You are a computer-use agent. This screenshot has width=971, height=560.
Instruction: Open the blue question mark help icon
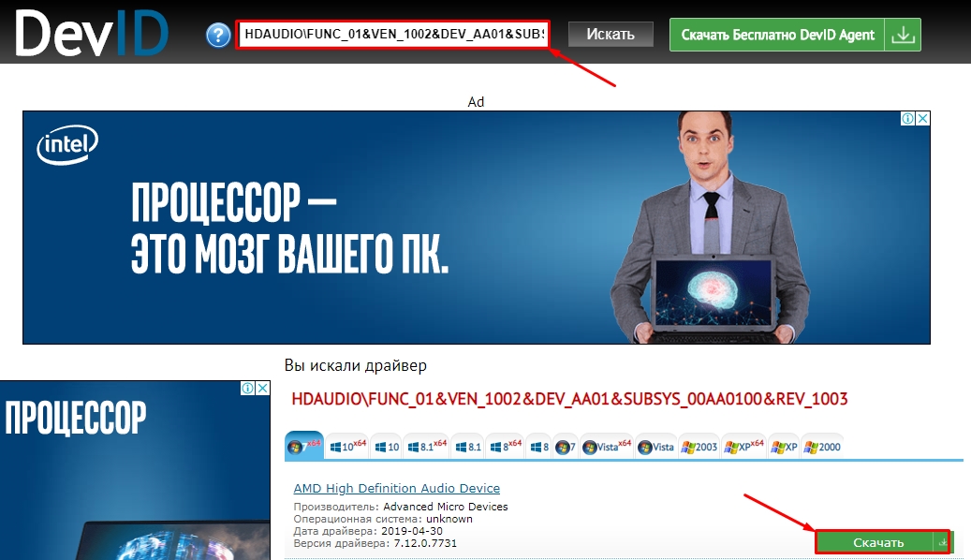click(x=218, y=35)
